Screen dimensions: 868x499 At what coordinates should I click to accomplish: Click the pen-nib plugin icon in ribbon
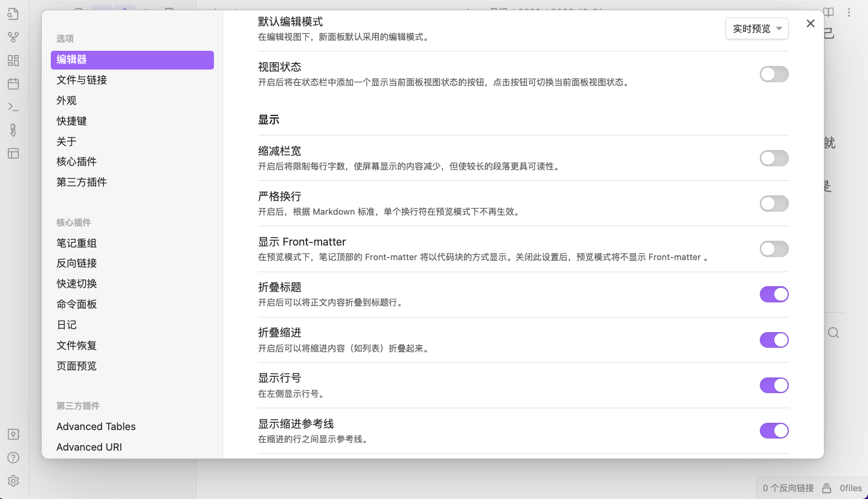pyautogui.click(x=13, y=130)
